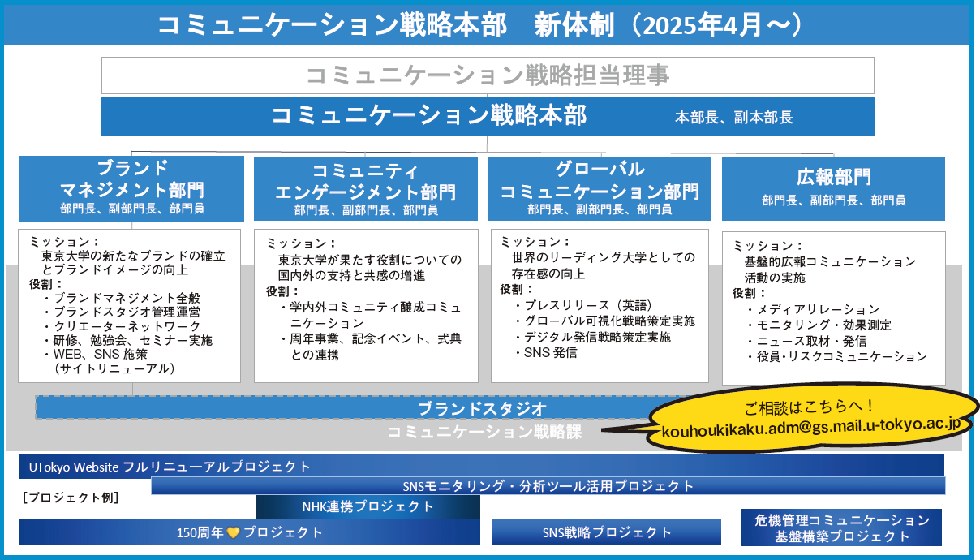
Task: Click the コミュニケーション戦略課 label
Action: (x=484, y=432)
